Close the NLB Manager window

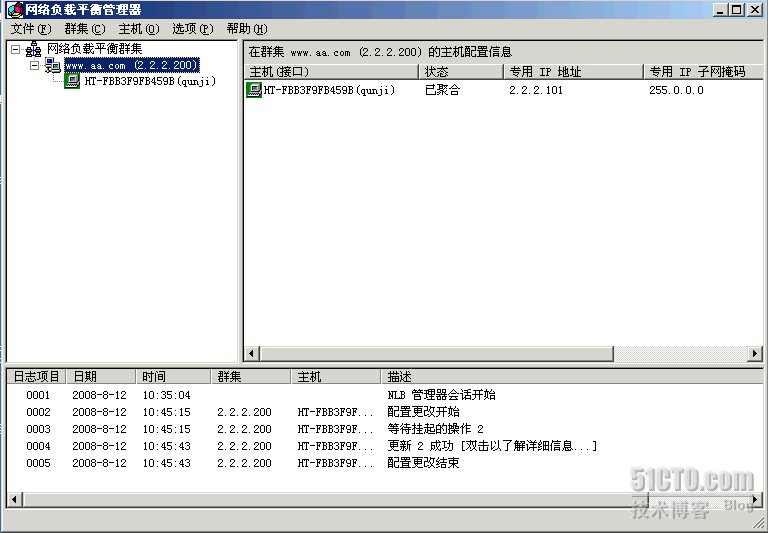(755, 10)
